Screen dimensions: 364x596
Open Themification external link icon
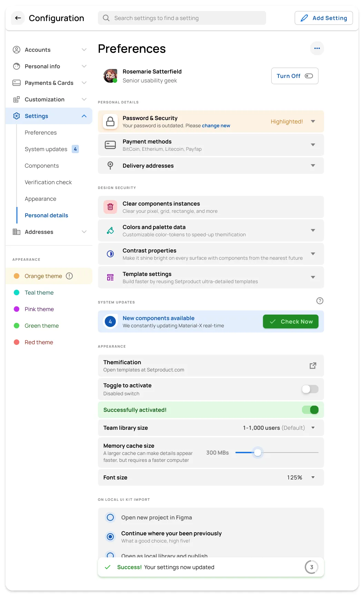313,366
